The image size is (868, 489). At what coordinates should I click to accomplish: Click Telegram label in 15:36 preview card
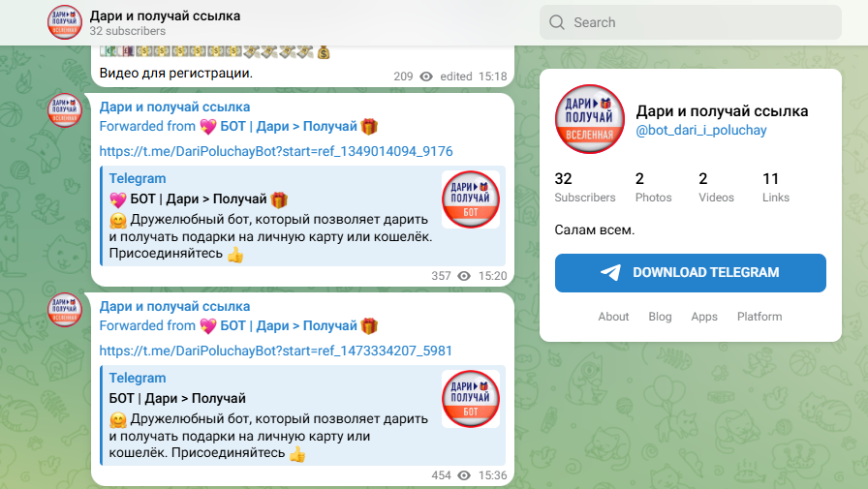(x=138, y=378)
